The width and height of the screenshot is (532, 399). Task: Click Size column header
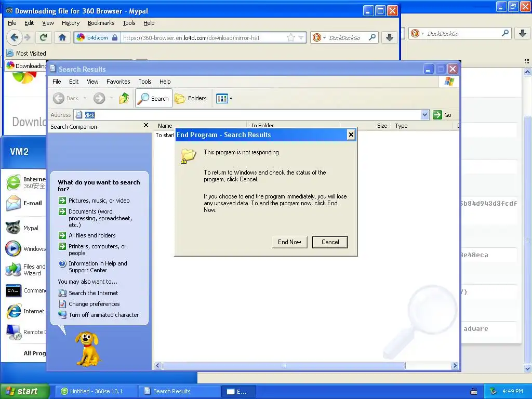coord(365,126)
